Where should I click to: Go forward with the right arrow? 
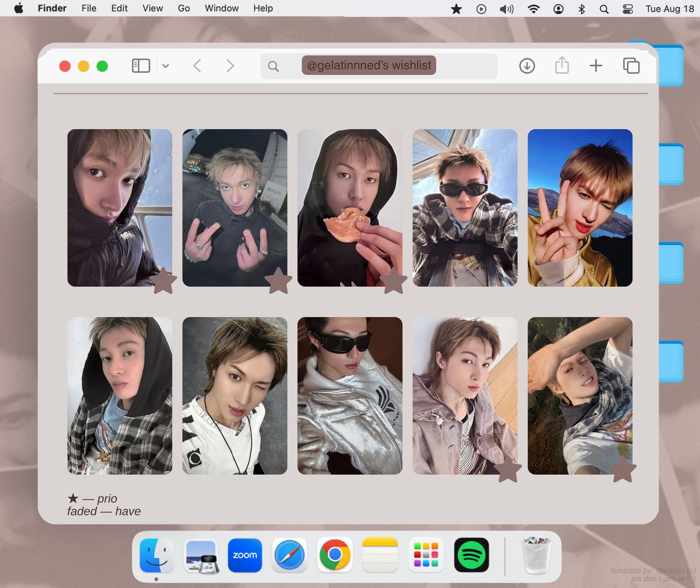(x=230, y=66)
